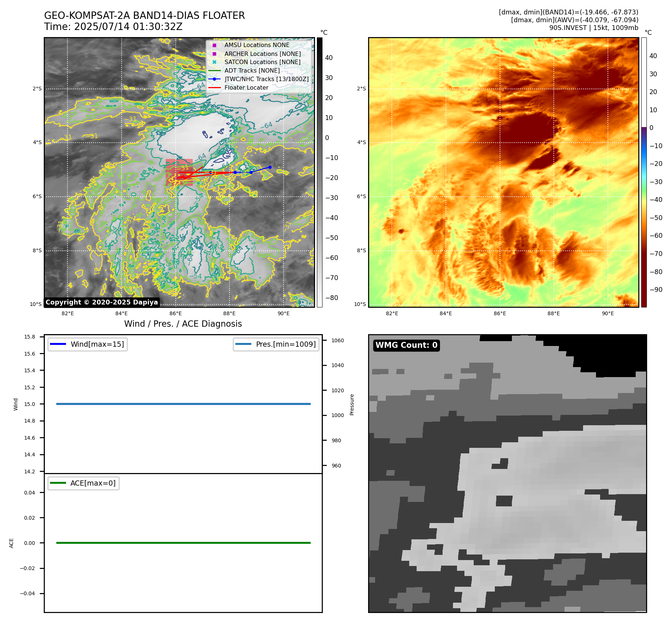Screen dimensions: 672x626
Task: Click the timestamp 'Time: 2025/07/14 01:30:32Z'
Action: coord(113,27)
